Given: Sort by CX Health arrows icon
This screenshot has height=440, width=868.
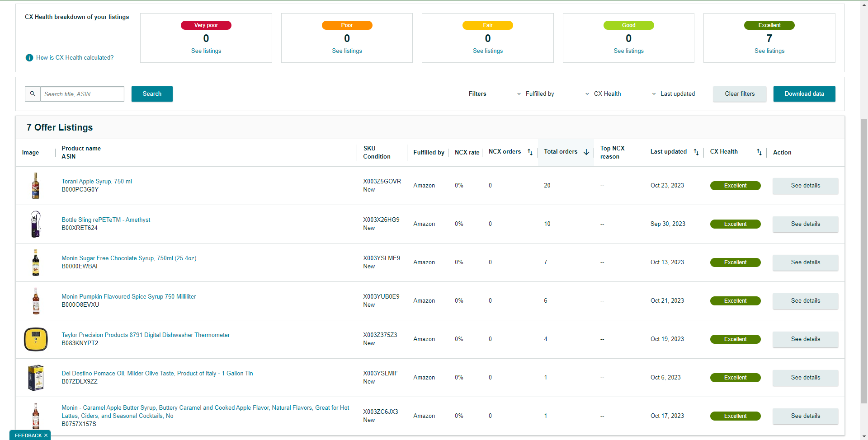Looking at the screenshot, I should coord(759,152).
